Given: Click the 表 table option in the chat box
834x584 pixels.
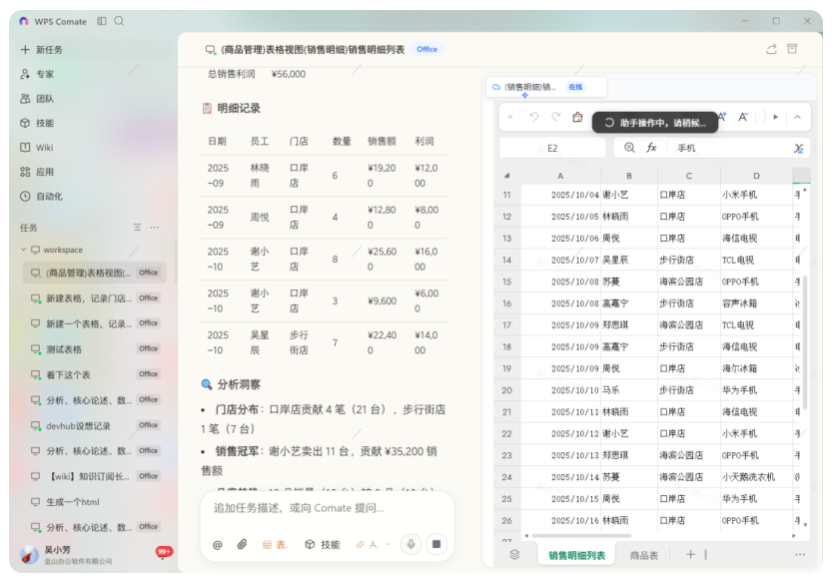Looking at the screenshot, I should [275, 545].
